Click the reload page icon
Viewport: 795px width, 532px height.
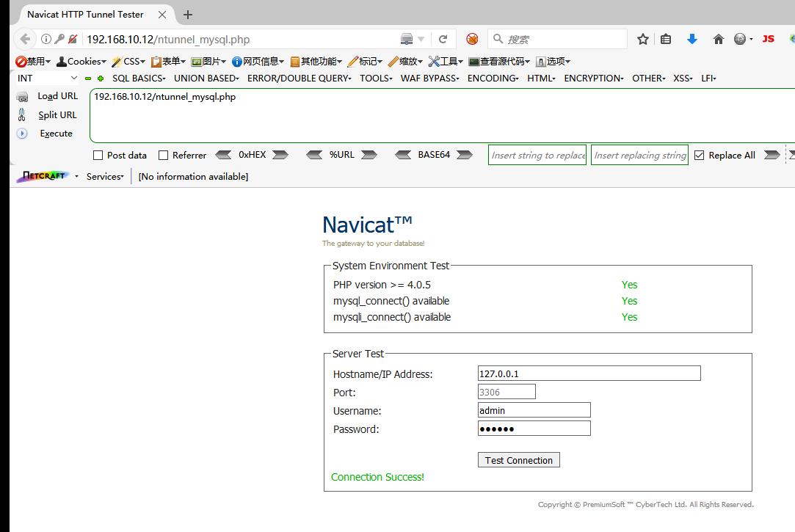click(x=443, y=39)
